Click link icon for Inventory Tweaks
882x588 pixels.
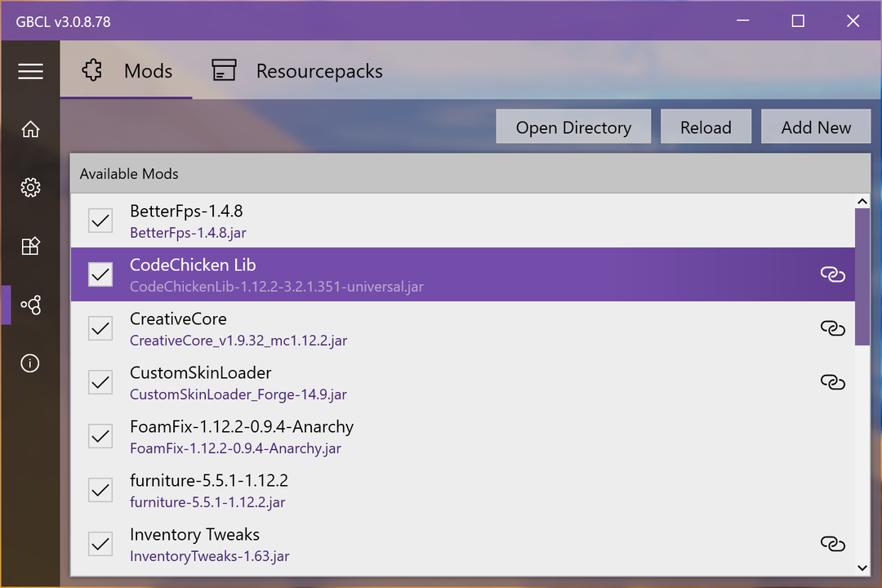pos(832,544)
